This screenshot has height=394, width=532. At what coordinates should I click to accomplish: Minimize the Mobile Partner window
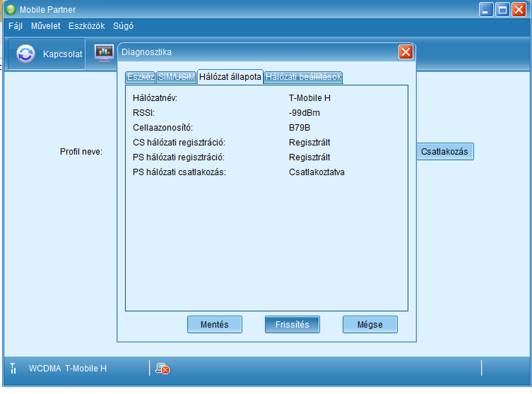tap(486, 10)
